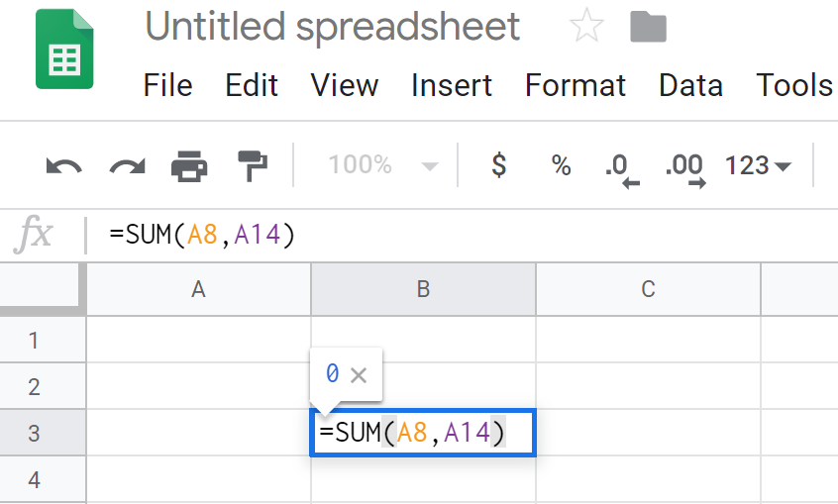The width and height of the screenshot is (838, 504).
Task: Format as currency with dollar icon
Action: [x=498, y=164]
